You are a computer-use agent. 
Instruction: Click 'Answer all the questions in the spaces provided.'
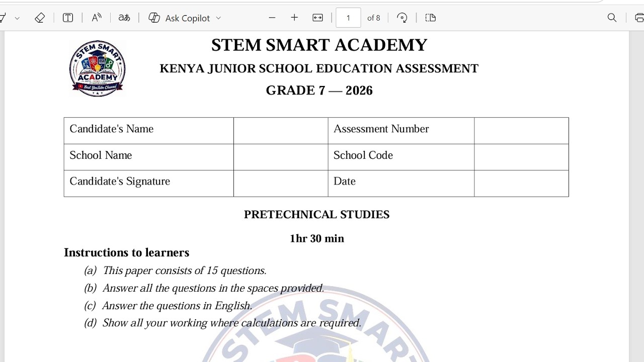tap(213, 288)
